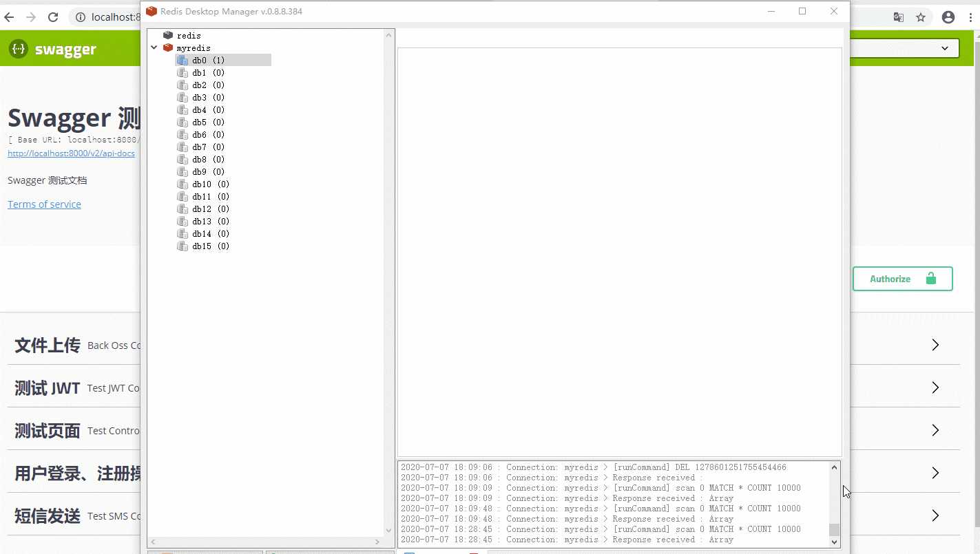Click the Authorize padlock icon
The image size is (980, 554).
coord(931,278)
